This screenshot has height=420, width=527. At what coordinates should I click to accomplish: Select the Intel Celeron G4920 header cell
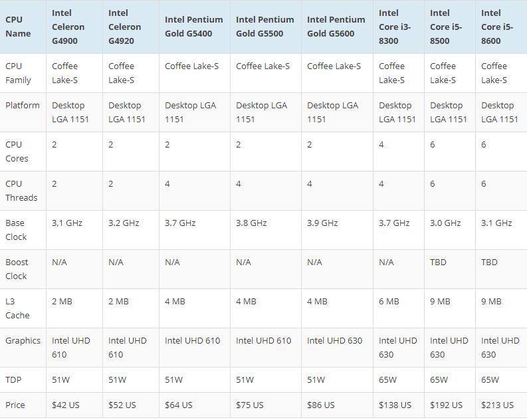pos(125,27)
